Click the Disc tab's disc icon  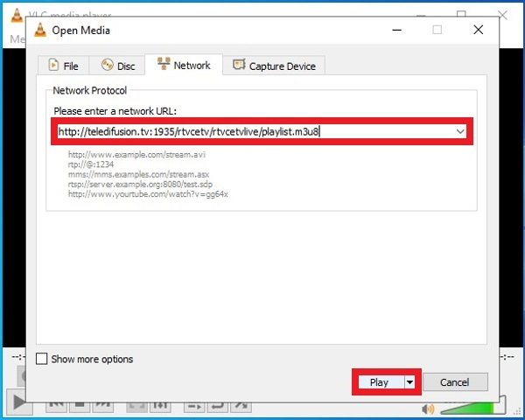coord(107,65)
